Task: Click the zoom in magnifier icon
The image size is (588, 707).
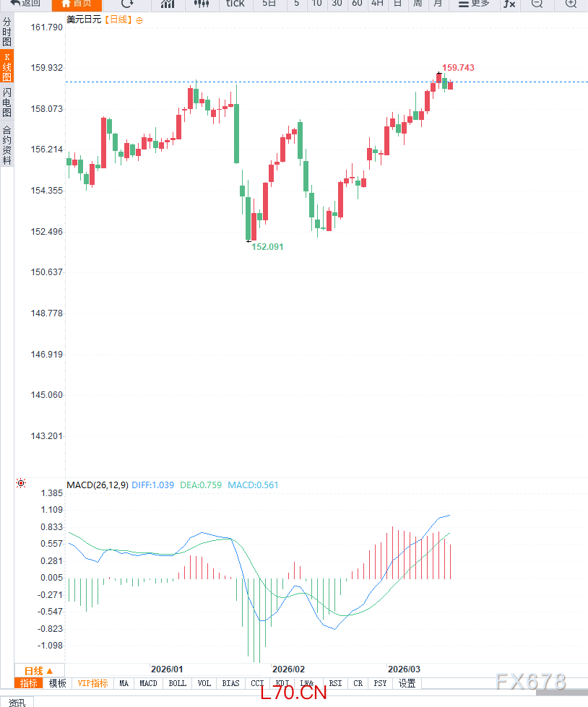Action: (x=571, y=4)
